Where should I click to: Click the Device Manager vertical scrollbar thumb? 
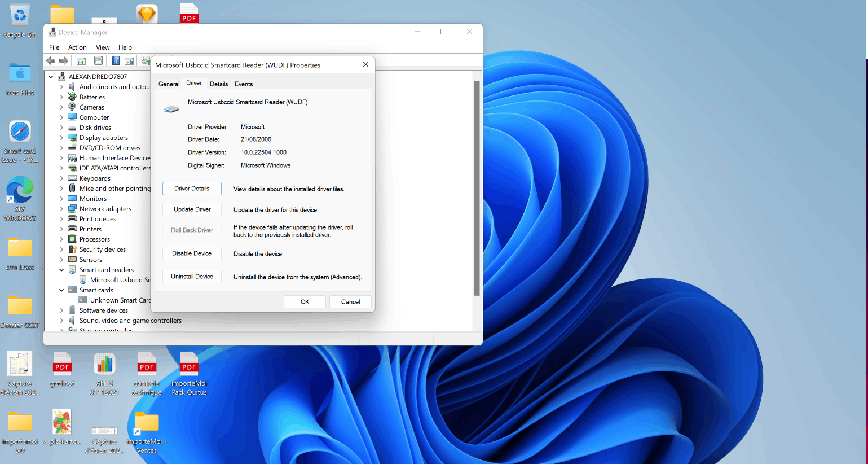pyautogui.click(x=477, y=188)
